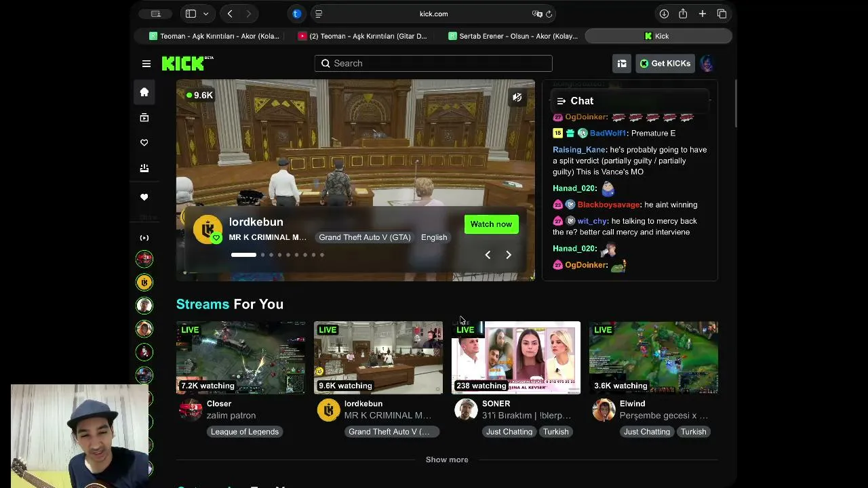Viewport: 868px width, 488px height.
Task: Switch to Sertab Erener Olsun tab
Action: pyautogui.click(x=513, y=36)
